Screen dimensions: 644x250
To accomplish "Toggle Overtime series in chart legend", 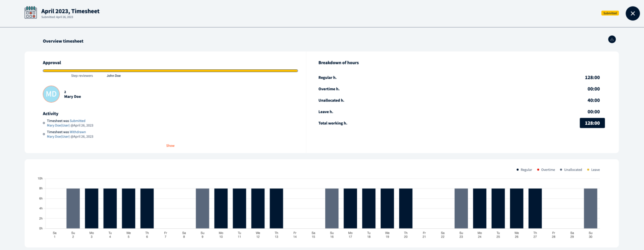I will click(x=546, y=170).
